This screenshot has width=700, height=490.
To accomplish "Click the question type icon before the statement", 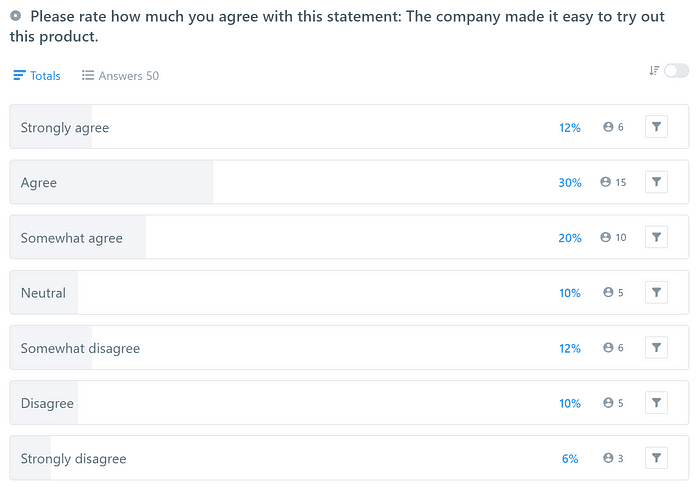I will (x=16, y=17).
